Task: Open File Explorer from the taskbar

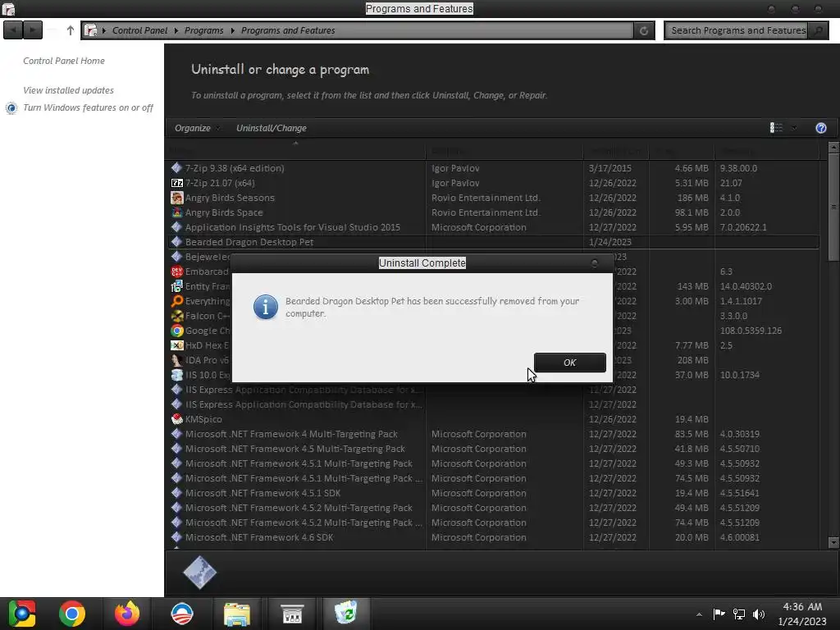Action: point(236,614)
